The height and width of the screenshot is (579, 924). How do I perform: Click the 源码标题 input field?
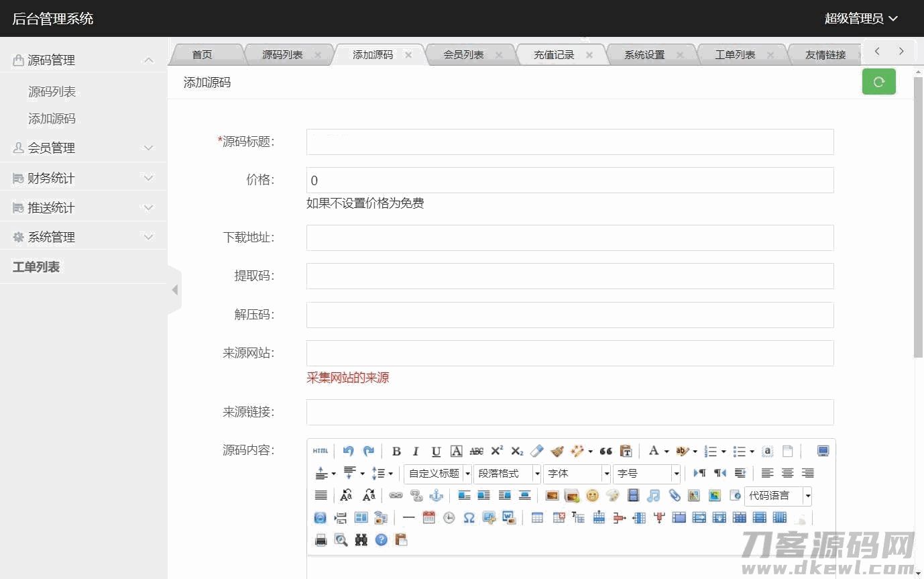click(570, 142)
